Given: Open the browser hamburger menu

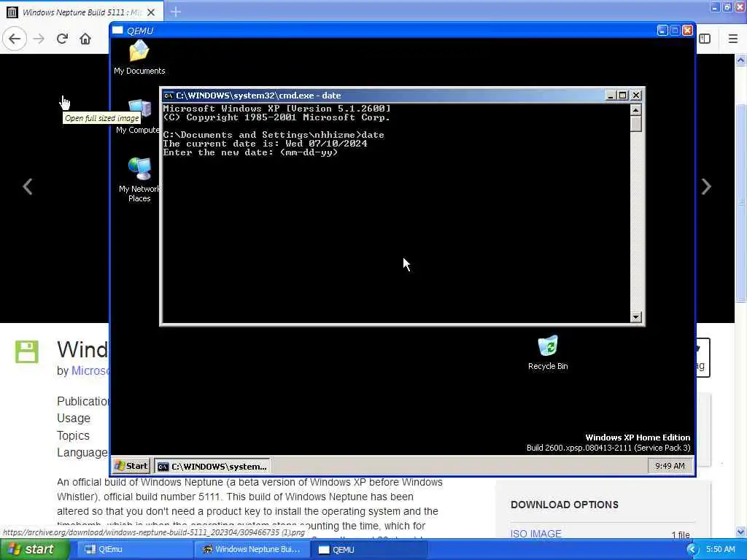Looking at the screenshot, I should tap(732, 39).
